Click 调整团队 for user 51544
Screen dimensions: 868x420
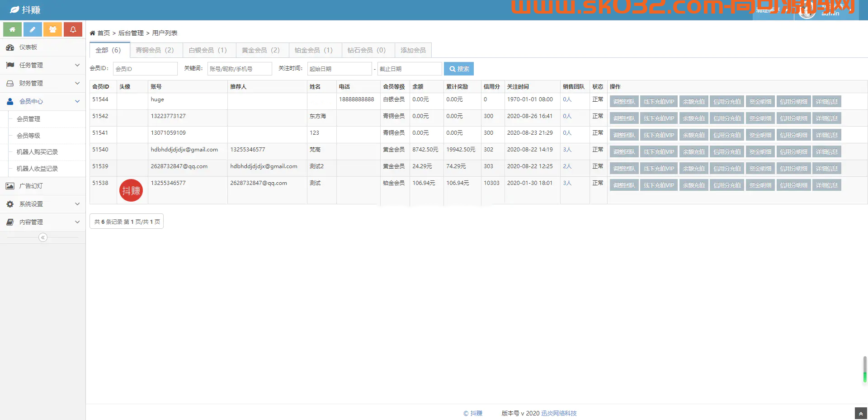point(624,102)
